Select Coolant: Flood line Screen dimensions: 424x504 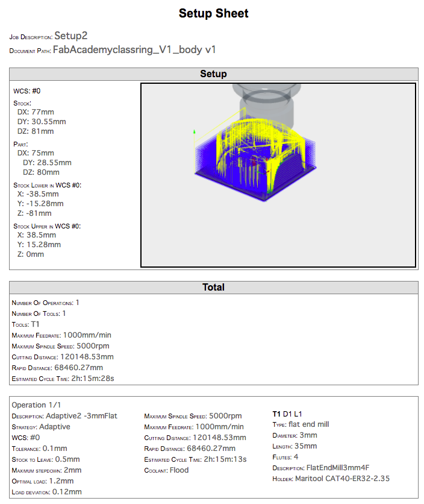tap(166, 470)
